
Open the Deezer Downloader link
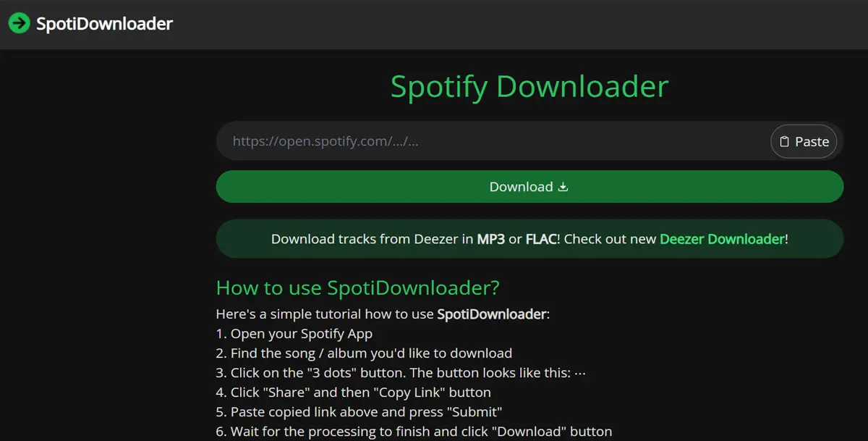click(722, 238)
